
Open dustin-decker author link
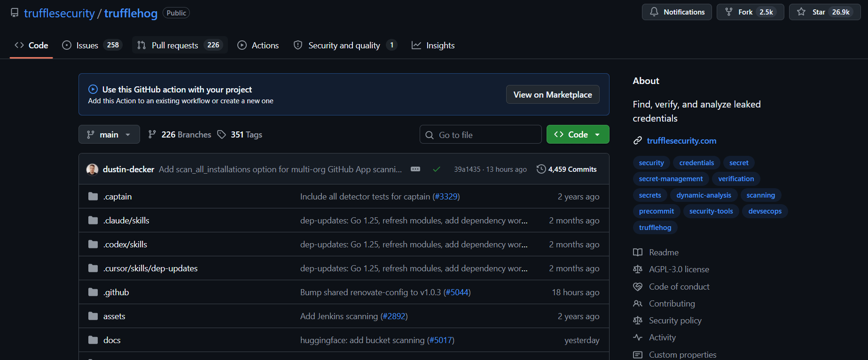coord(128,169)
